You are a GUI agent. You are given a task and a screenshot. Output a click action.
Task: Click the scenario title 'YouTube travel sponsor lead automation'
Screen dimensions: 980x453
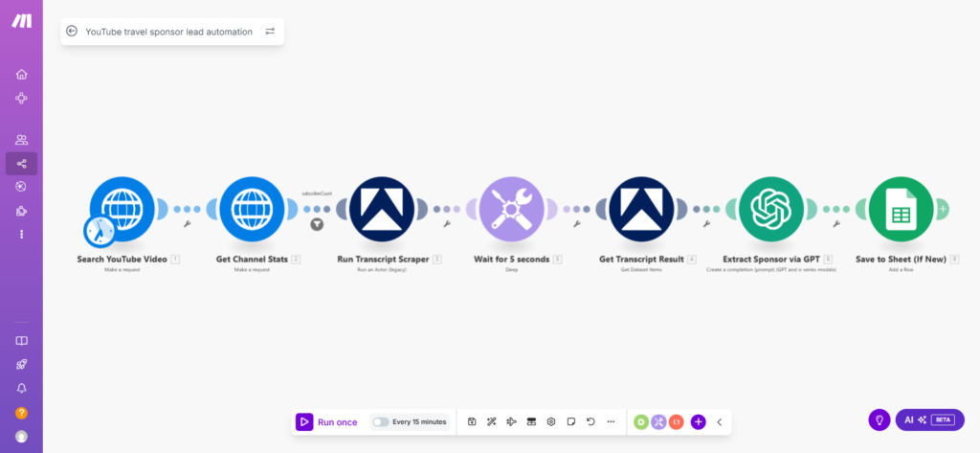click(x=168, y=32)
